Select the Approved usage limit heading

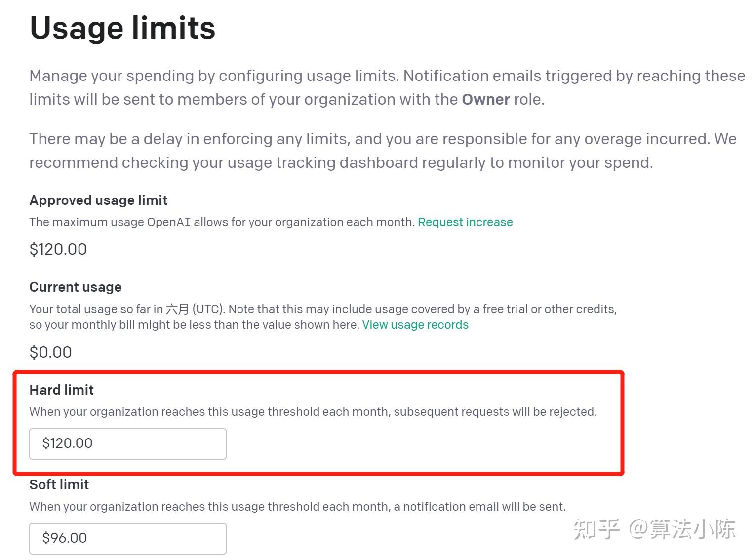click(x=98, y=200)
